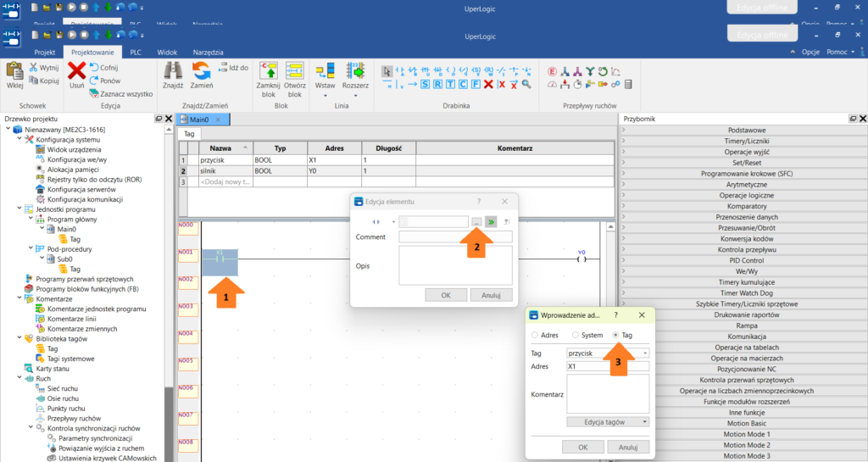
Task: Click OK in Wprowadzenie adresu dialog
Action: pyautogui.click(x=583, y=447)
